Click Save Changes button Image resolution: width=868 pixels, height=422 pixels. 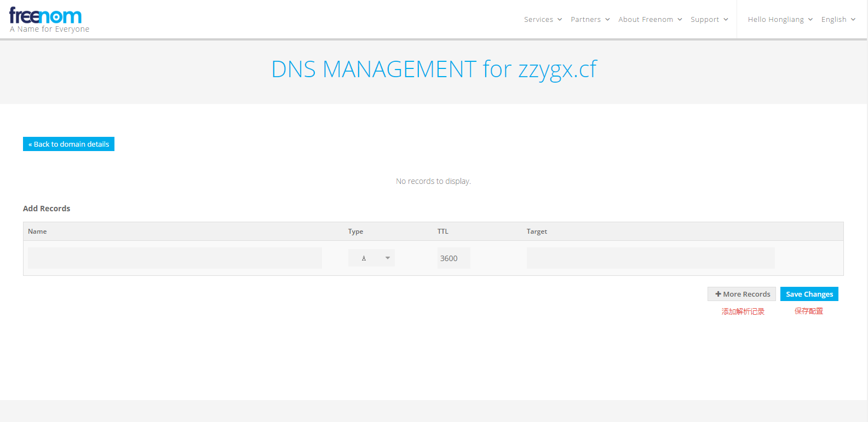(x=809, y=294)
